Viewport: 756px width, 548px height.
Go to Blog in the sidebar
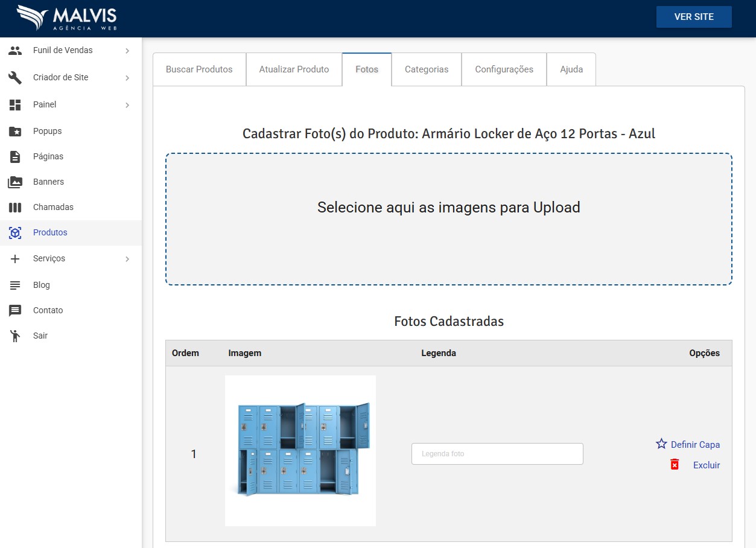[x=71, y=285]
